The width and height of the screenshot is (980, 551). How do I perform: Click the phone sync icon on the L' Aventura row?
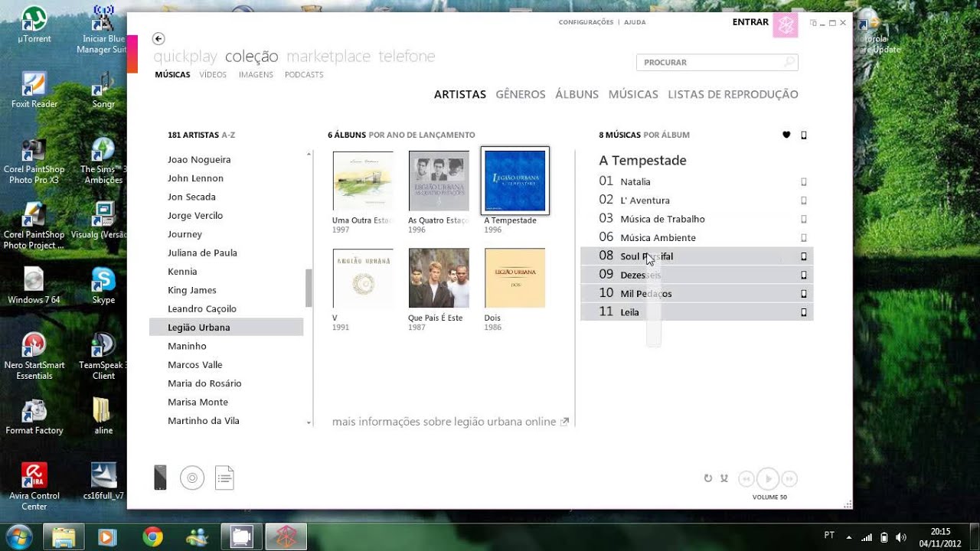coord(804,201)
